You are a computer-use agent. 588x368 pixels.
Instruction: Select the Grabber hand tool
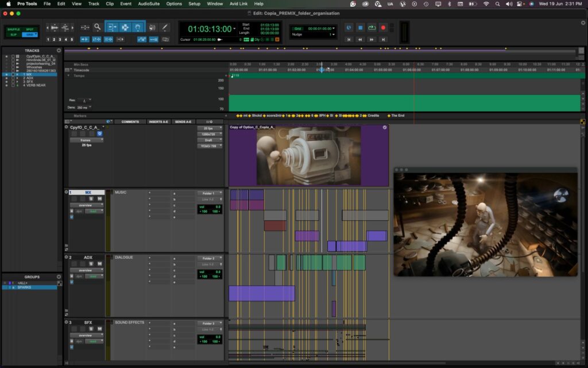(x=138, y=27)
